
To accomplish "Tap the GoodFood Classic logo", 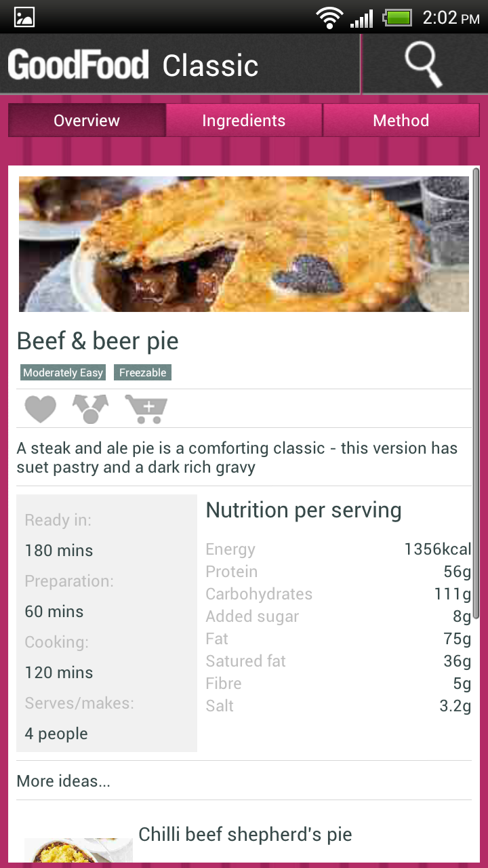I will 132,63.
